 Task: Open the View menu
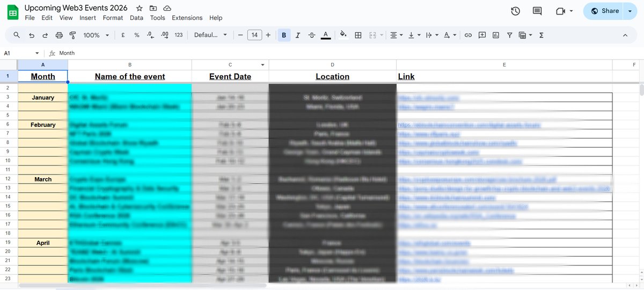click(x=66, y=18)
